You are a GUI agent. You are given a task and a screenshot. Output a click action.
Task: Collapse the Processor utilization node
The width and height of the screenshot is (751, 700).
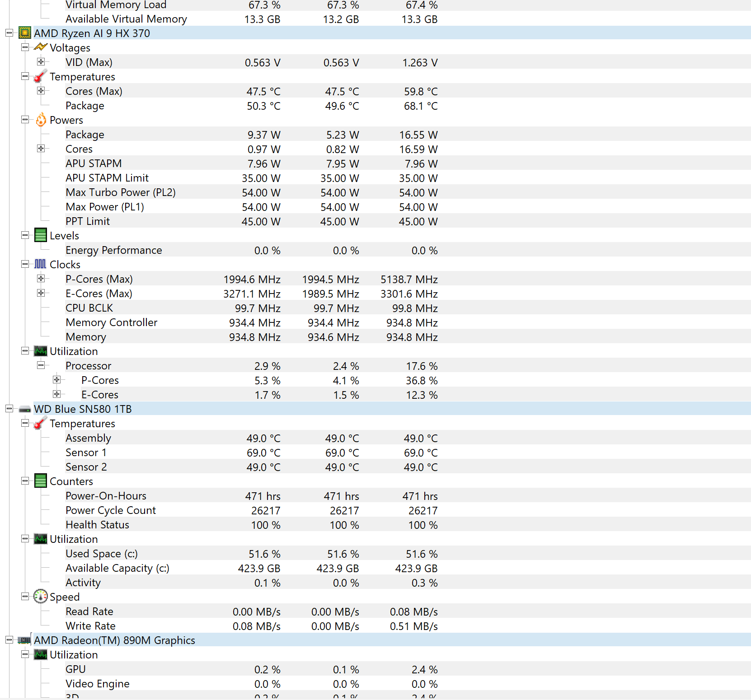41,365
